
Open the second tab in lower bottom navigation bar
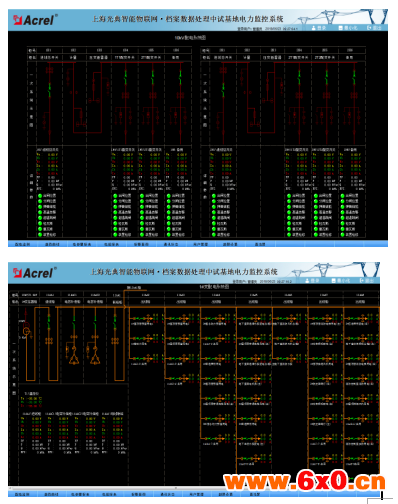[52, 494]
